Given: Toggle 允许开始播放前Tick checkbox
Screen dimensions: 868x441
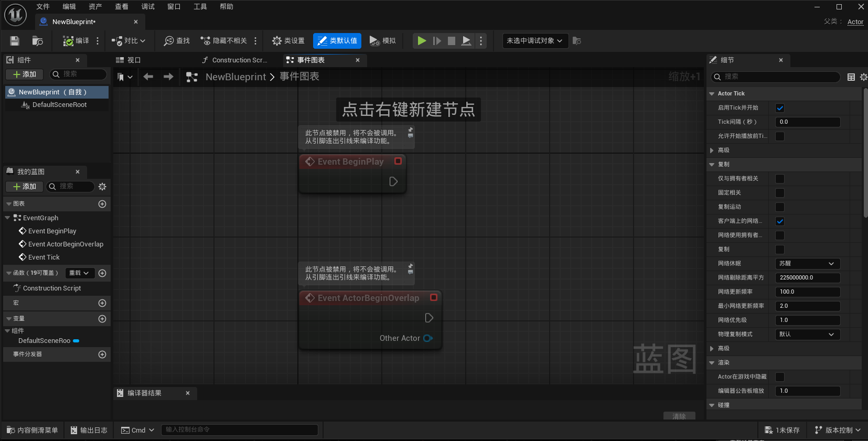Looking at the screenshot, I should pyautogui.click(x=780, y=136).
